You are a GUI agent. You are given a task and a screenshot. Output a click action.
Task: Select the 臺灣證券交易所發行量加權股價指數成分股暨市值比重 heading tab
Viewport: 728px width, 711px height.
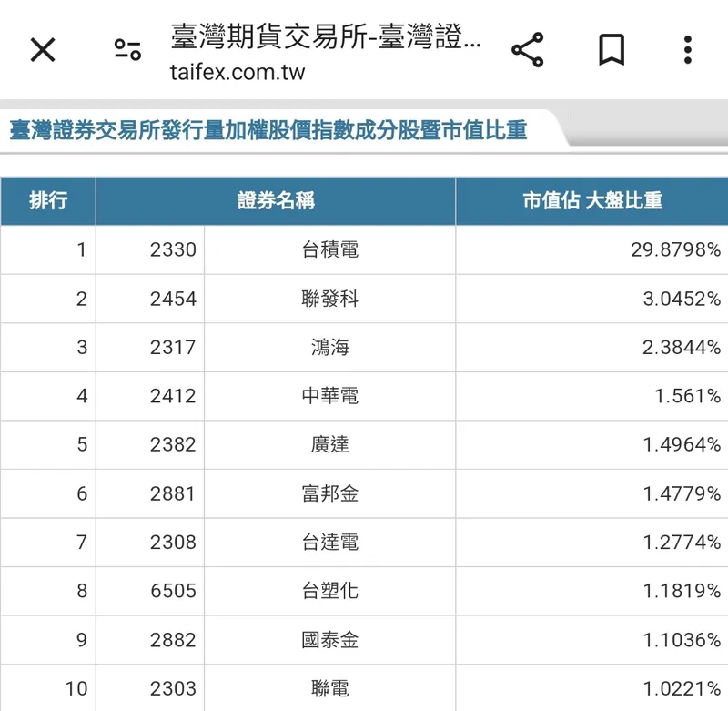coord(268,130)
